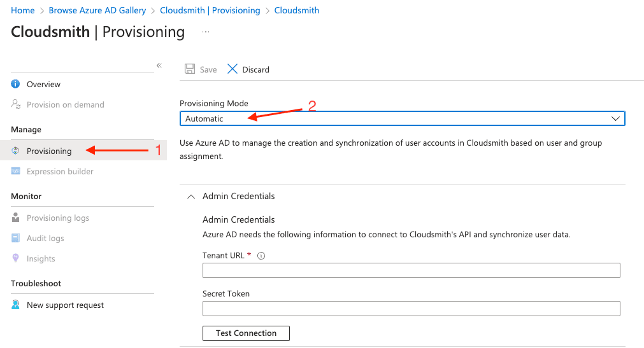Click the Expression builder icon
The image size is (644, 348).
coord(16,171)
